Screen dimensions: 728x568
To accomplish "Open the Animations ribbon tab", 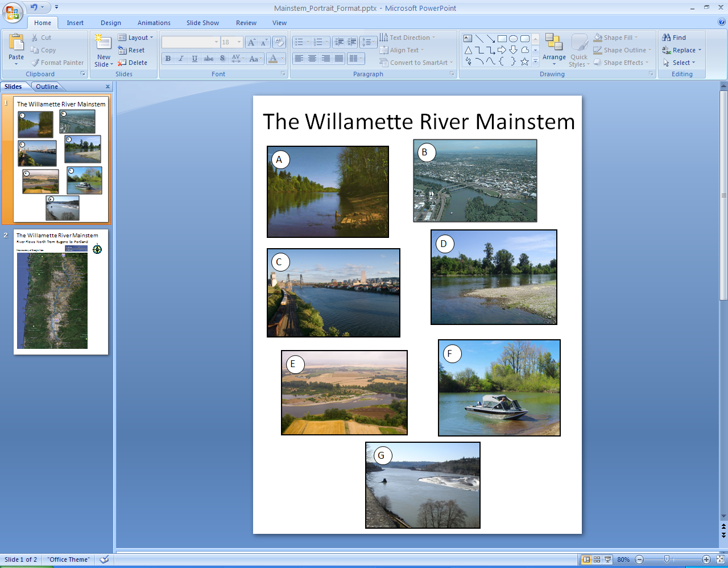I will coord(154,23).
